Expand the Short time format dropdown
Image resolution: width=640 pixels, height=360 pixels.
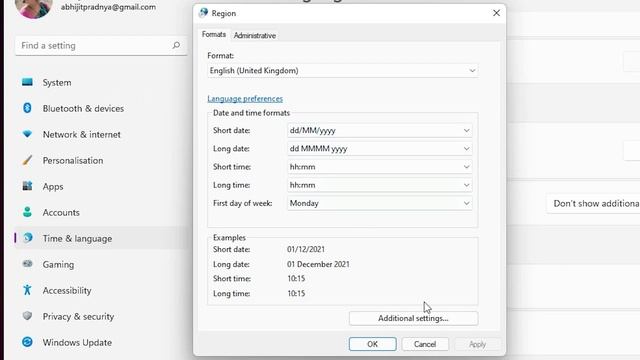pos(380,167)
